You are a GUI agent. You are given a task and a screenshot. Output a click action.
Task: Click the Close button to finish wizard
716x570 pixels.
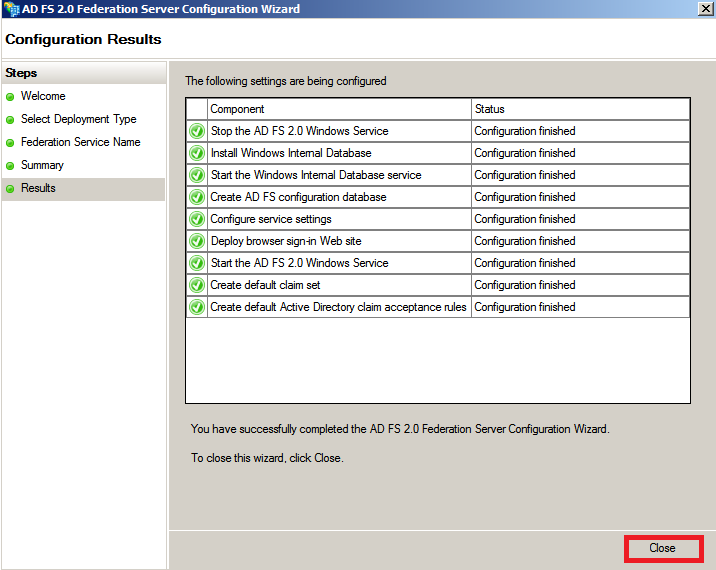(x=663, y=548)
